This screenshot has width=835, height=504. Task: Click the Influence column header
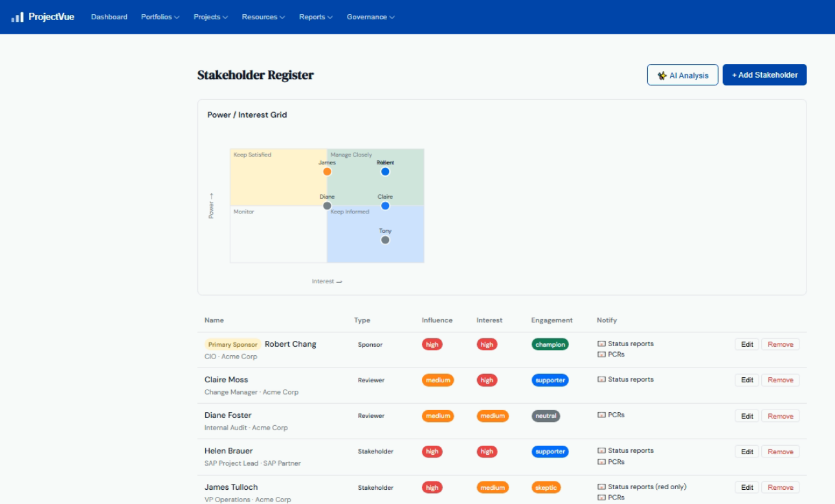(437, 320)
